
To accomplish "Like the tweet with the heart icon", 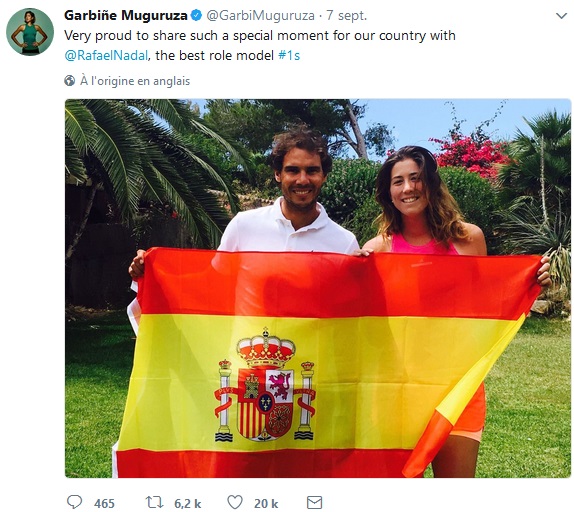I will pyautogui.click(x=235, y=502).
